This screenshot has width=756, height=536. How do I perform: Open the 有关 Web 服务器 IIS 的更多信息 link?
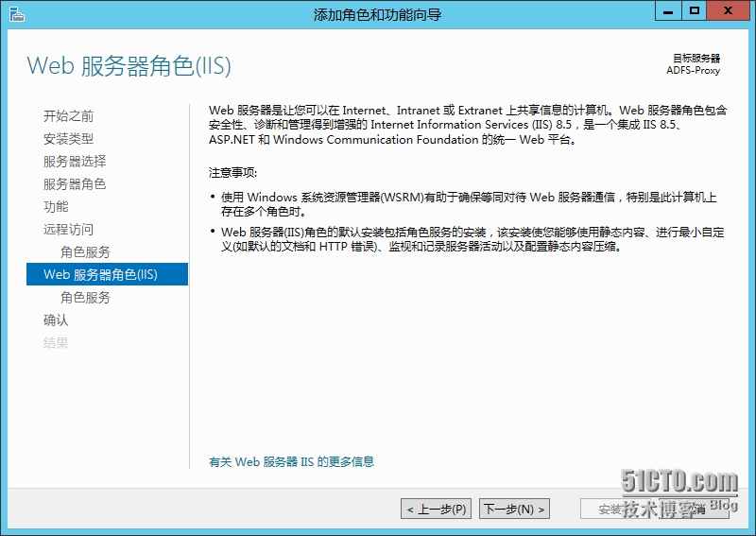tap(291, 462)
